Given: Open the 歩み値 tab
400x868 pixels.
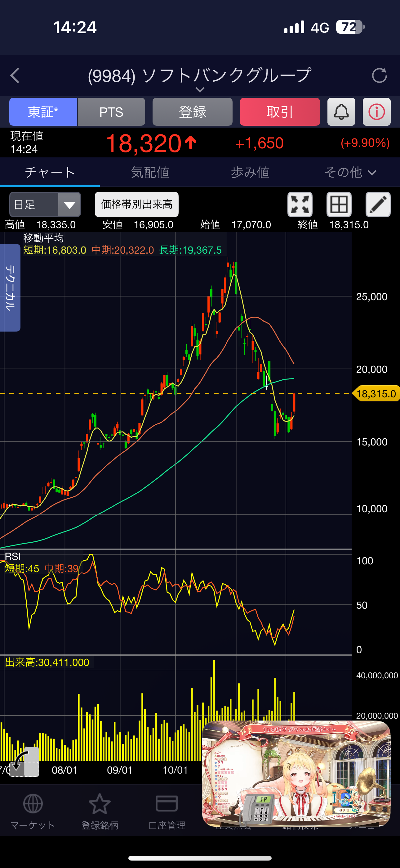Looking at the screenshot, I should tap(250, 173).
